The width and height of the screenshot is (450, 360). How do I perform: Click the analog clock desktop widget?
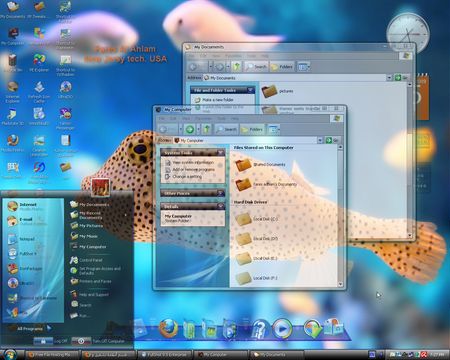coord(408,33)
